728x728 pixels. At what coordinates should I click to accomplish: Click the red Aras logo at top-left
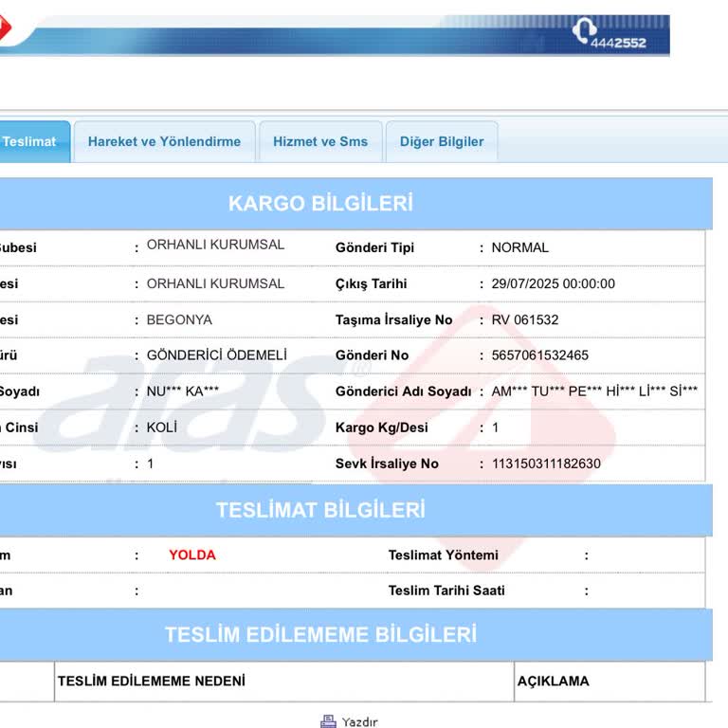pos(4,31)
